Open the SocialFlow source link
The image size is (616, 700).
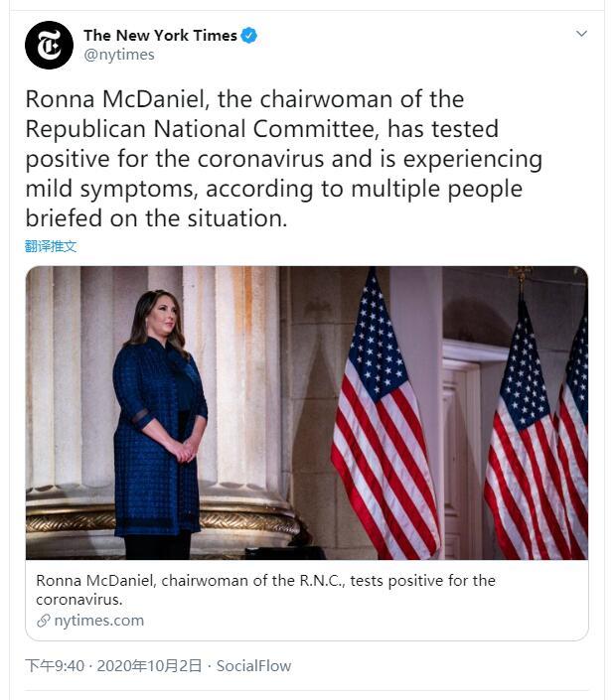click(253, 665)
